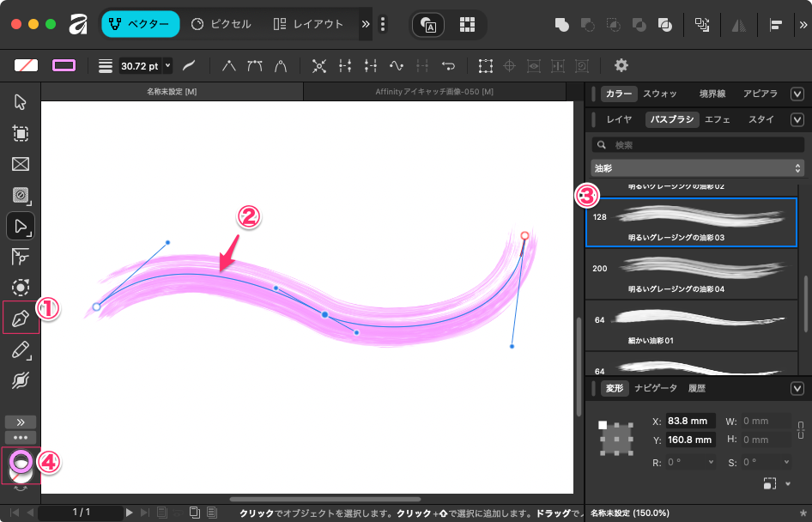Select the Pencil tool
The height and width of the screenshot is (522, 812).
click(21, 349)
